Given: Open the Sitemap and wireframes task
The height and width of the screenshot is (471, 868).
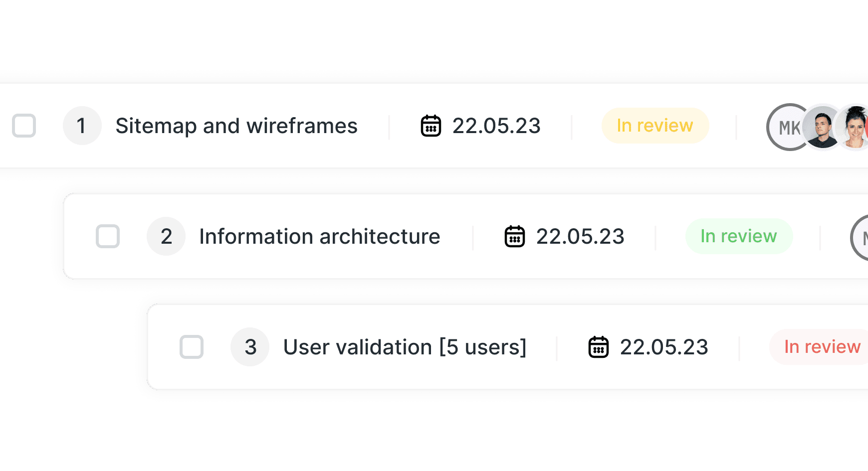Looking at the screenshot, I should point(236,126).
